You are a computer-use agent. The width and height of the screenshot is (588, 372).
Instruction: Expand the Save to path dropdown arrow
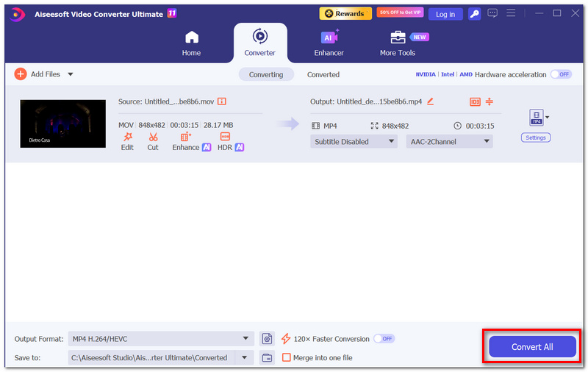point(245,357)
